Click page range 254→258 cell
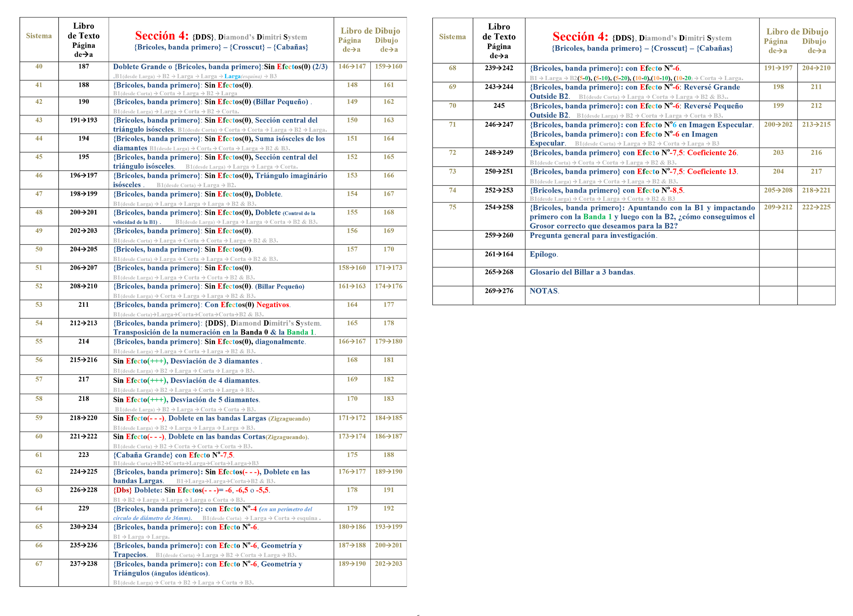Viewport: 853px width, 616px height. tap(499, 207)
